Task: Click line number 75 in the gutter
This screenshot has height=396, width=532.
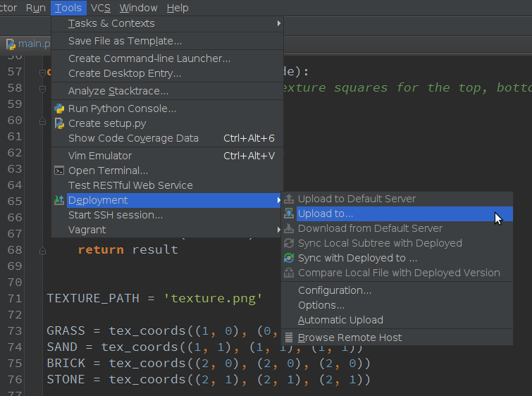Action: coord(15,364)
